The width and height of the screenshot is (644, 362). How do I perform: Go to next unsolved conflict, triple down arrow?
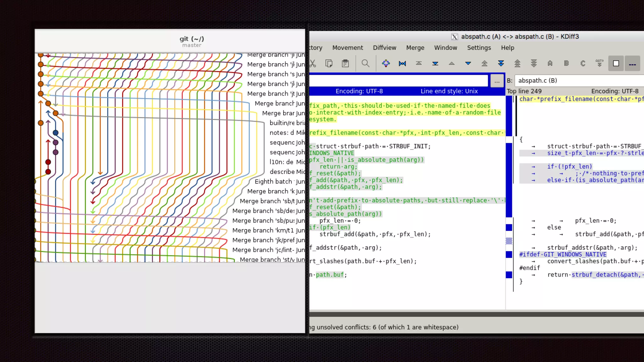(534, 63)
